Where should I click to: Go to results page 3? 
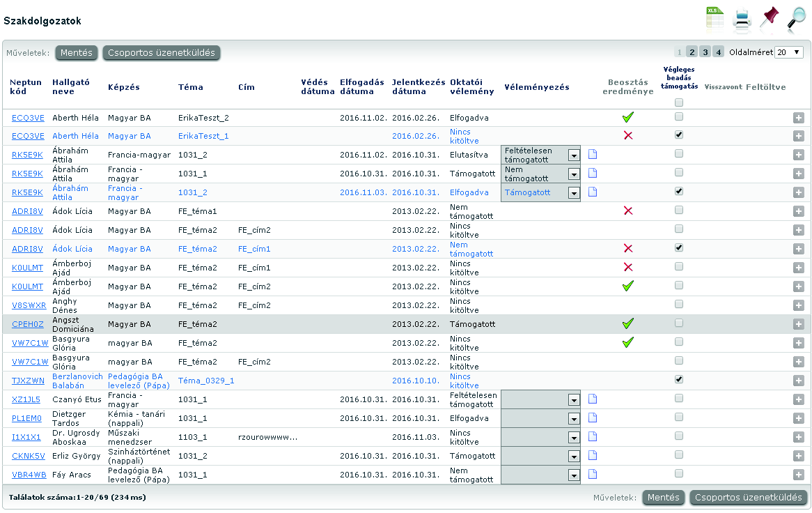coord(705,52)
